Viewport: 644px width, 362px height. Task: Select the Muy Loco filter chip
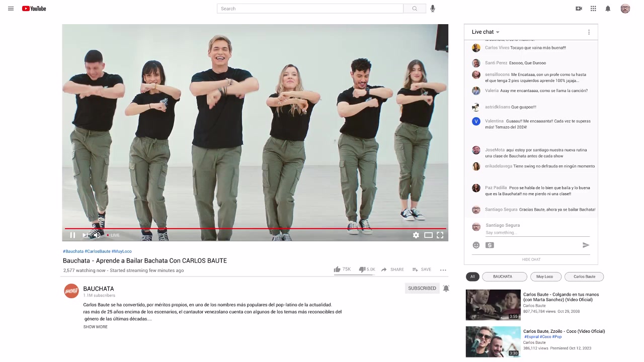[x=546, y=277]
